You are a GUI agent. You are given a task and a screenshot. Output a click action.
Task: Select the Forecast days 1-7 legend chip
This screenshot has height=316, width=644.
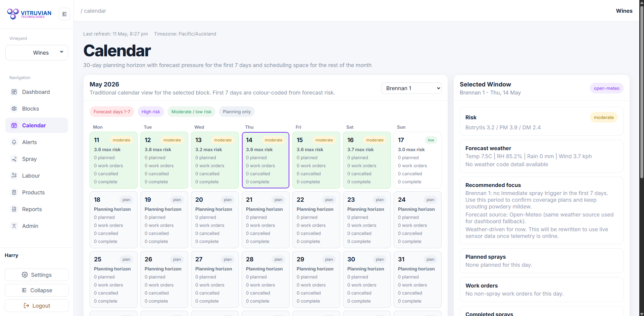[x=112, y=112]
